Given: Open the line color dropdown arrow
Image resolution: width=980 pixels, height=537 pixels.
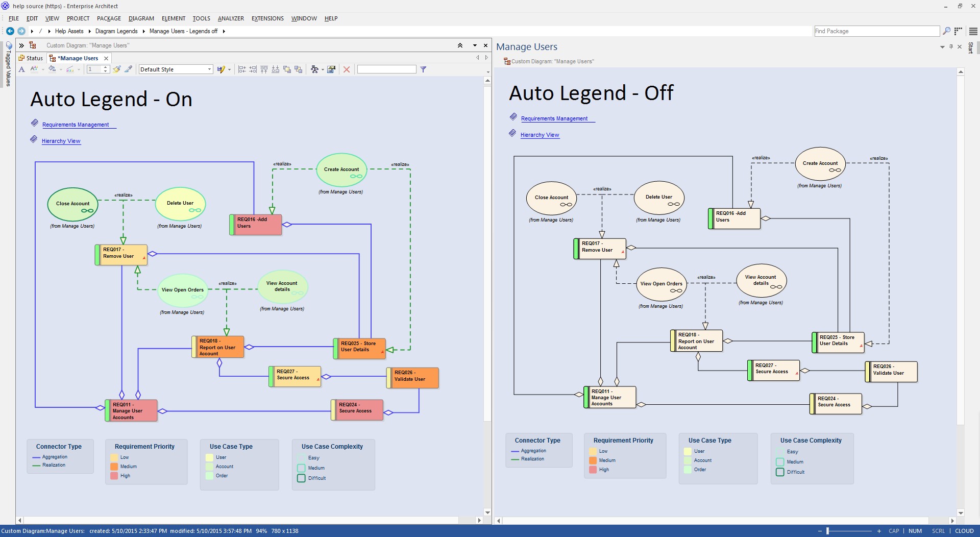Looking at the screenshot, I should pyautogui.click(x=79, y=69).
